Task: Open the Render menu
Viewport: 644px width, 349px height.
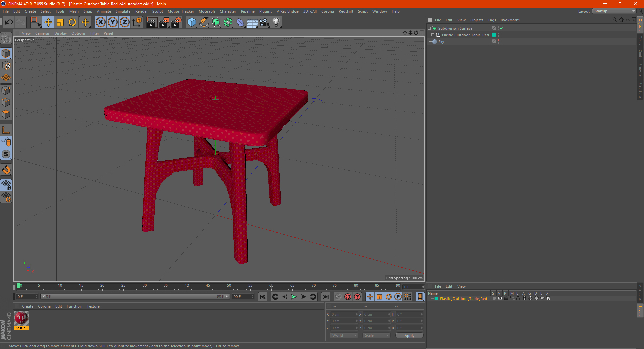Action: 141,11
